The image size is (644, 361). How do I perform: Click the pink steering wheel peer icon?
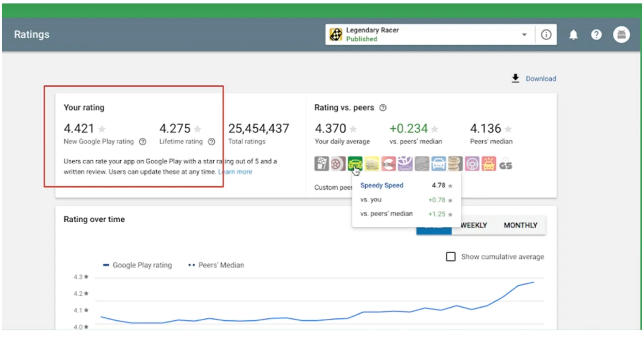click(x=472, y=163)
